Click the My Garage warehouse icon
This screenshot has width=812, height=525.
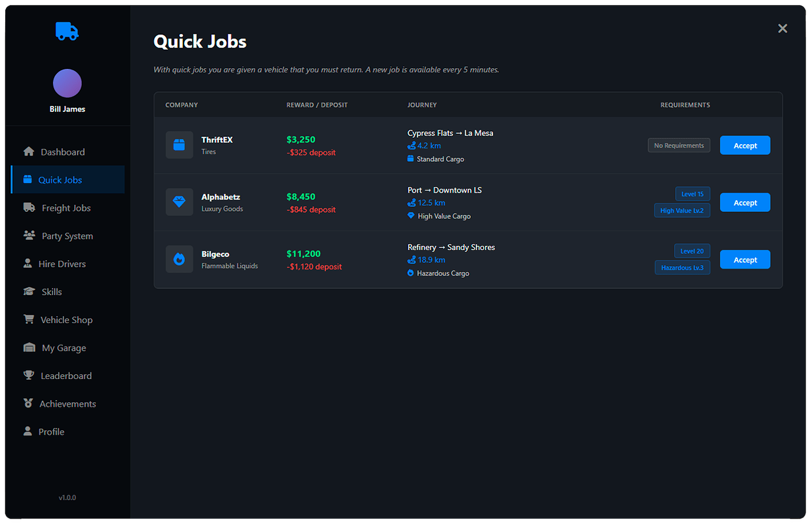[29, 347]
